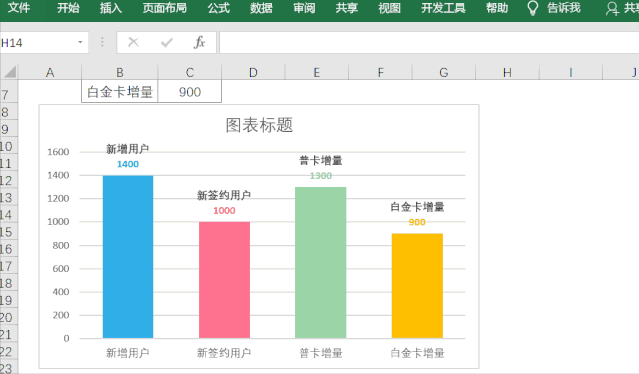Click the lightbulb 告诉我 search icon
The width and height of the screenshot is (639, 374).
click(533, 8)
